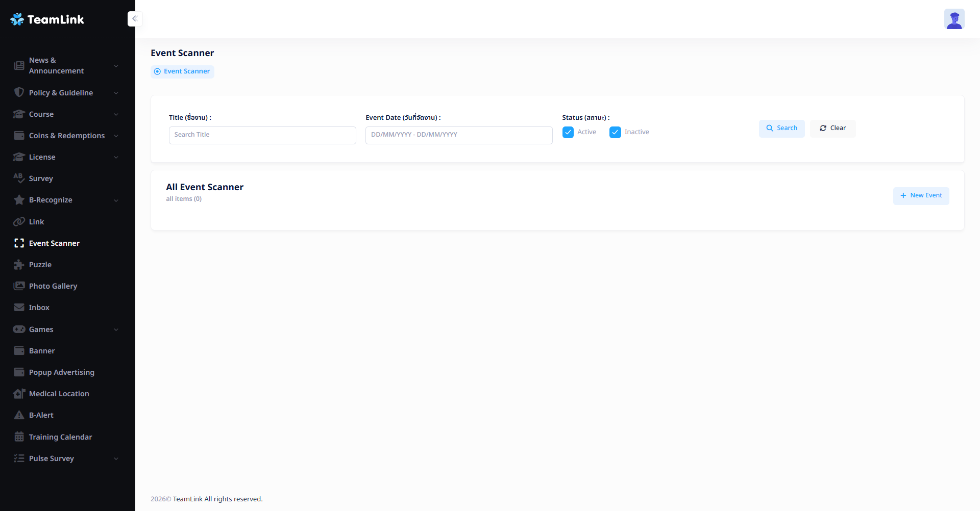Expand the News & Announcement menu chevron
Image resolution: width=980 pixels, height=511 pixels.
click(x=116, y=66)
